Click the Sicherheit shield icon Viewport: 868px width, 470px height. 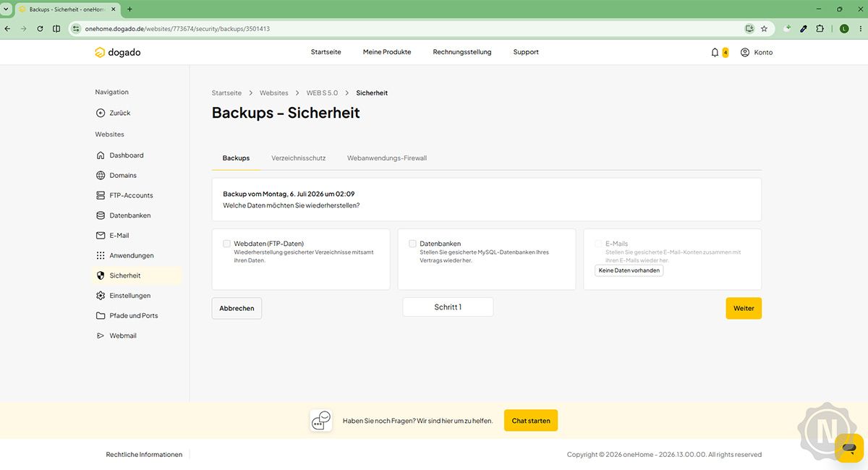(x=101, y=275)
